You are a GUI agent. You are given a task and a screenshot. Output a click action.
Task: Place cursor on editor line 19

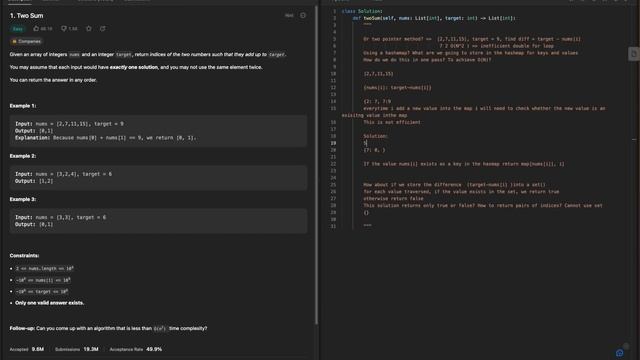point(366,143)
